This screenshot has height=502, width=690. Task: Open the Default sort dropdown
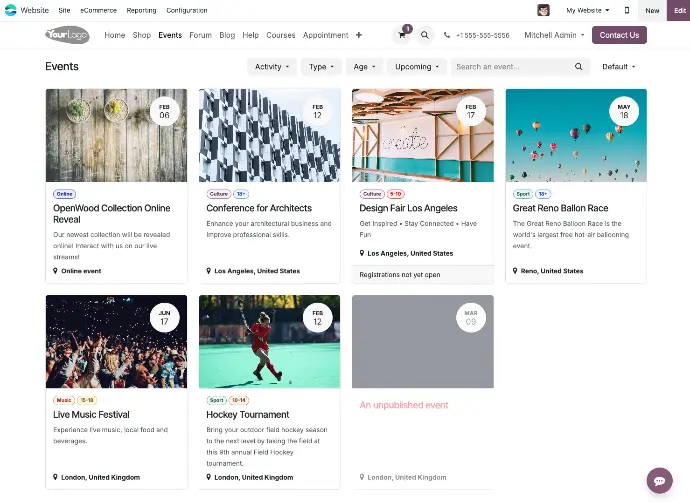pyautogui.click(x=619, y=67)
